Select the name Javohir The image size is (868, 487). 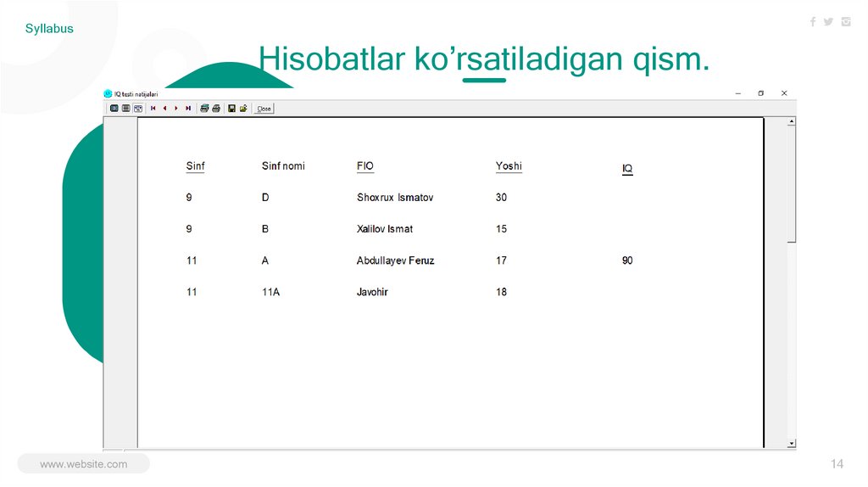pyautogui.click(x=372, y=293)
